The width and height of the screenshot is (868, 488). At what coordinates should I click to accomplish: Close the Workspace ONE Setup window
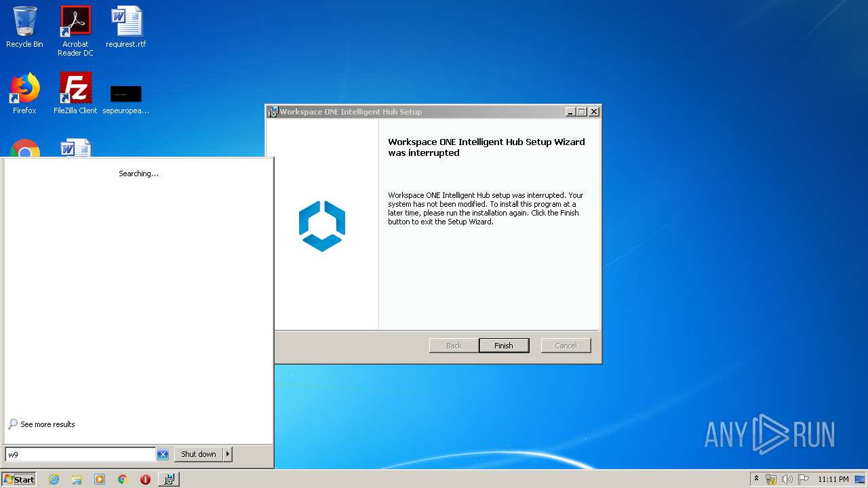tap(594, 112)
